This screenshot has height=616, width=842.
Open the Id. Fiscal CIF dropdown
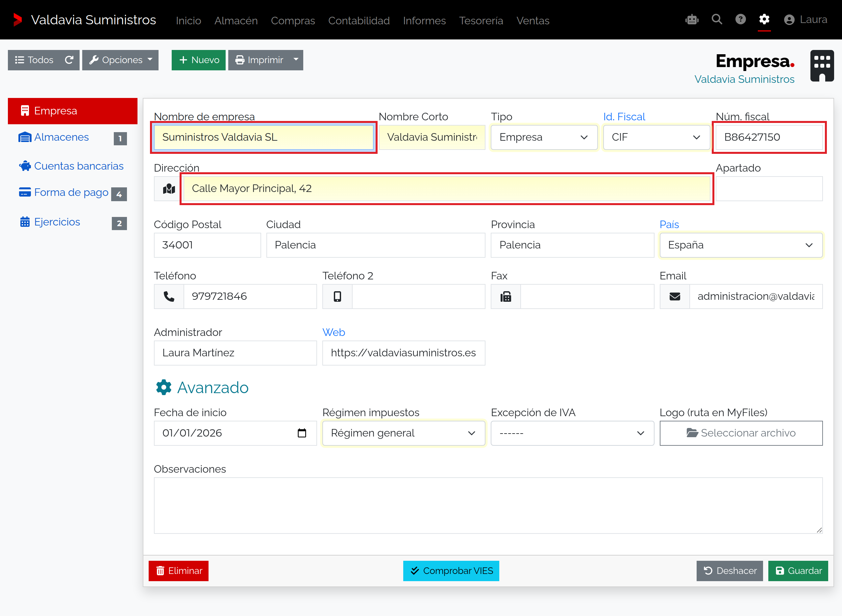click(x=656, y=137)
